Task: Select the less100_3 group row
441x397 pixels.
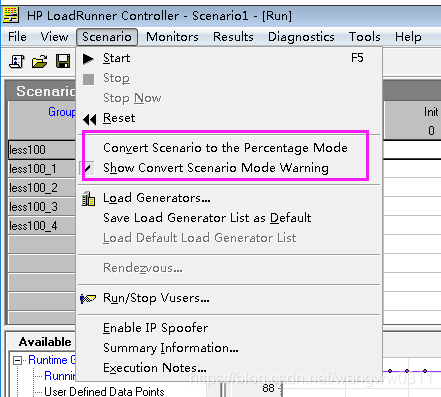Action: (x=42, y=207)
